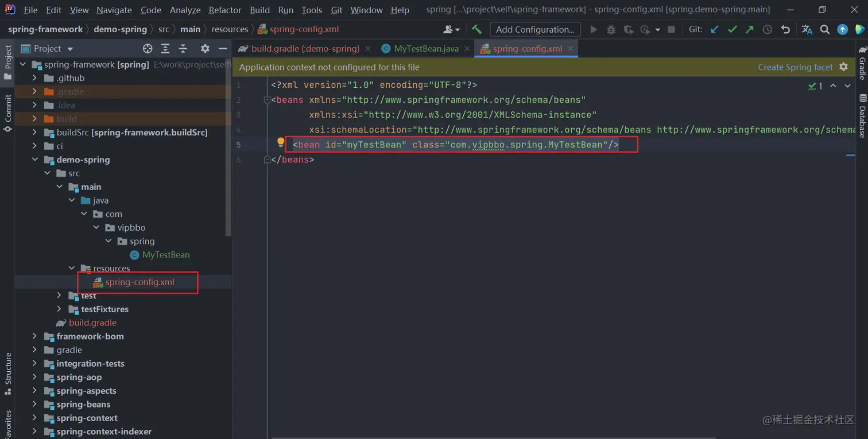Click the Debug bug icon
This screenshot has height=439, width=868.
click(611, 29)
